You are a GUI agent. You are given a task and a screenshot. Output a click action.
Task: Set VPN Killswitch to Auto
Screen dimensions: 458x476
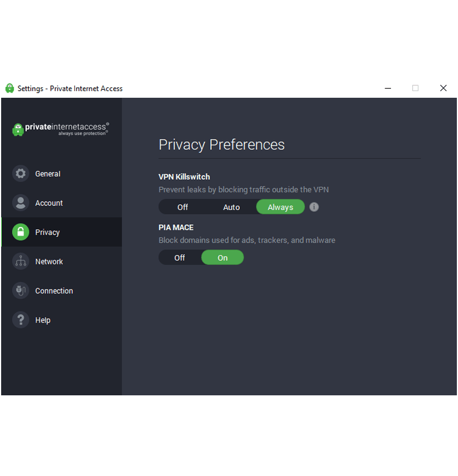(x=231, y=207)
